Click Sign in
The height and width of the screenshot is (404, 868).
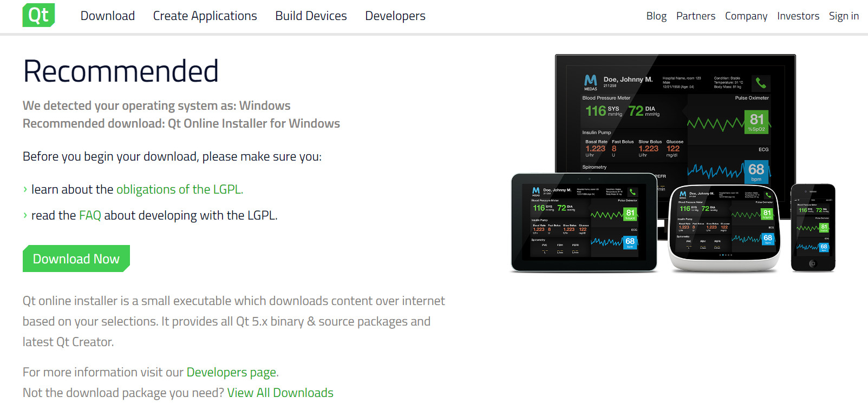point(844,16)
